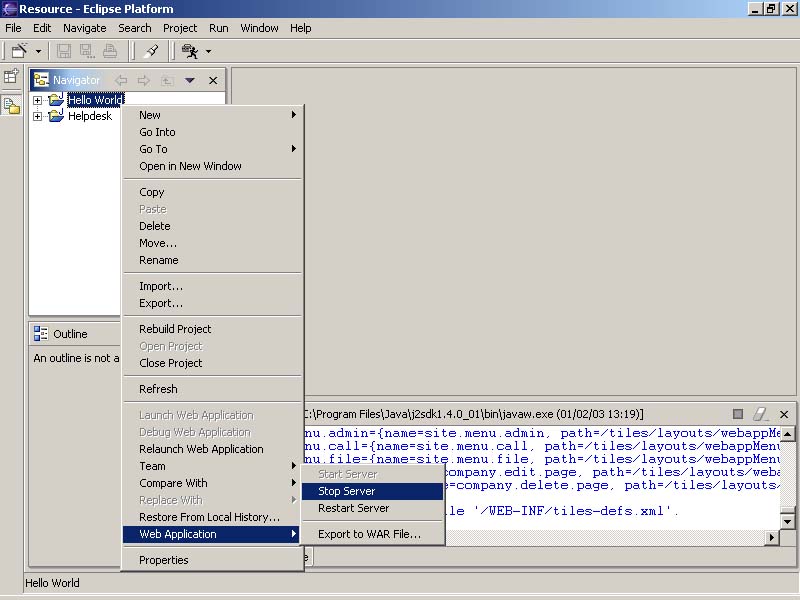
Task: Choose Rename from the context menu
Action: [212, 260]
